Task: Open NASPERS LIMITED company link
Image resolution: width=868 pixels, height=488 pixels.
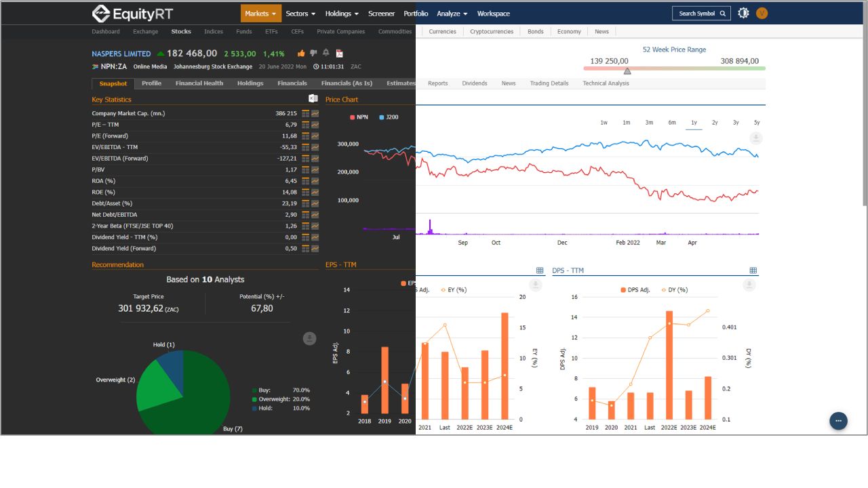Action: [x=121, y=54]
